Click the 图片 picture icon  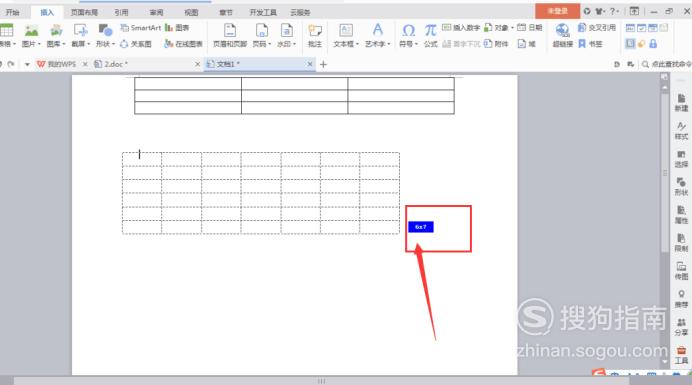31,30
